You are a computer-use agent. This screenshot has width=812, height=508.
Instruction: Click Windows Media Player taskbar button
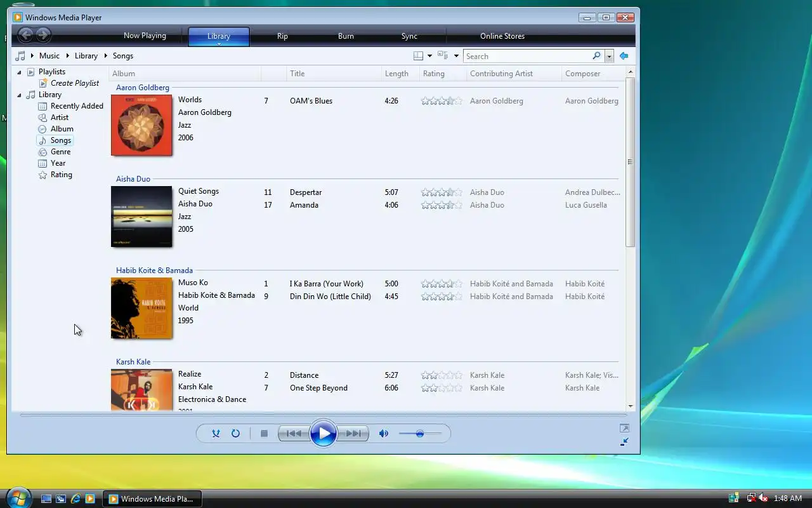click(152, 499)
